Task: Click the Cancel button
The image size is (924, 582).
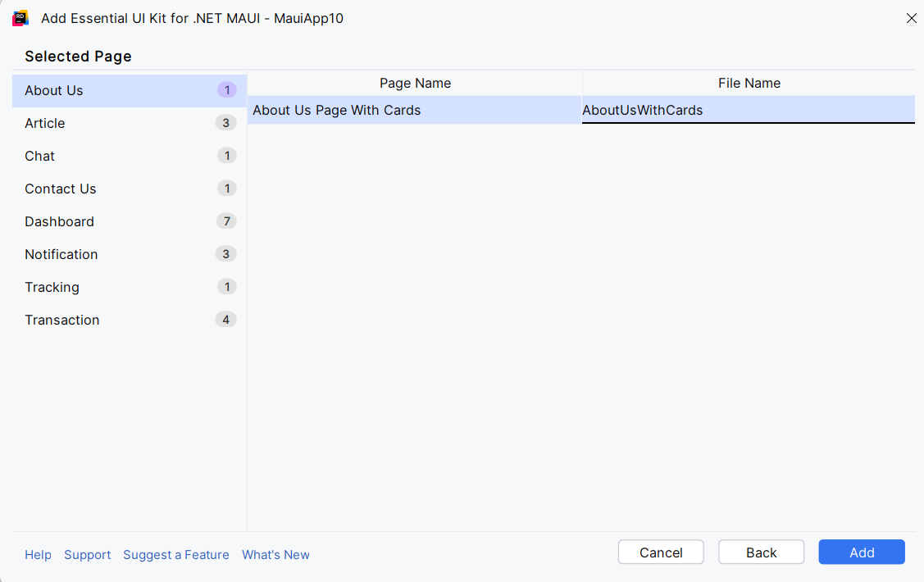Action: pyautogui.click(x=661, y=552)
